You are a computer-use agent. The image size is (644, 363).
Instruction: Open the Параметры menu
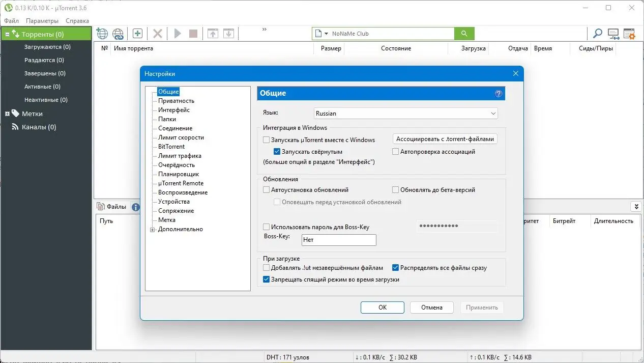coord(42,21)
